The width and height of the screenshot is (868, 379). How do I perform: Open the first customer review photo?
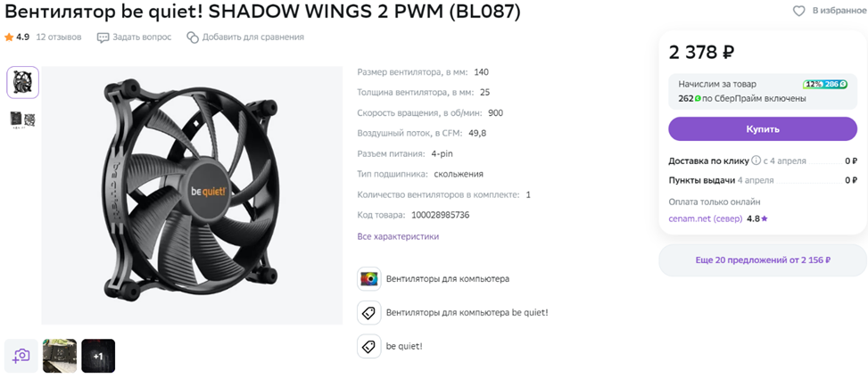coord(60,356)
